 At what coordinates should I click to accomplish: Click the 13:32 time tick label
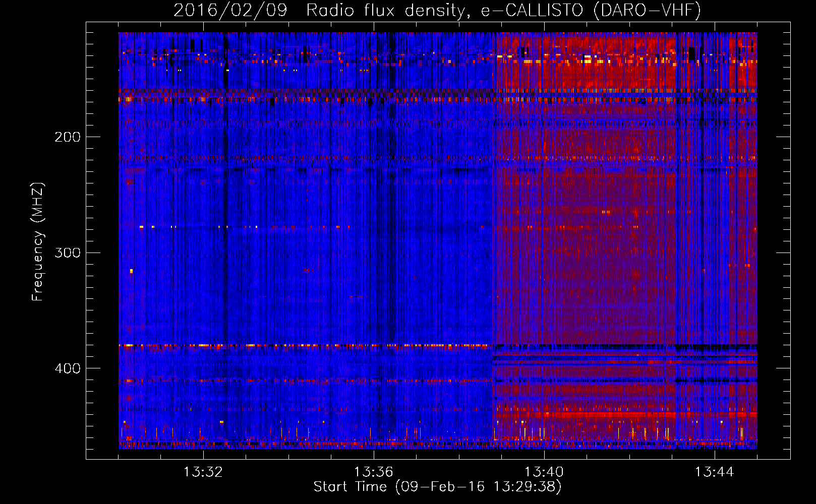[x=203, y=472]
